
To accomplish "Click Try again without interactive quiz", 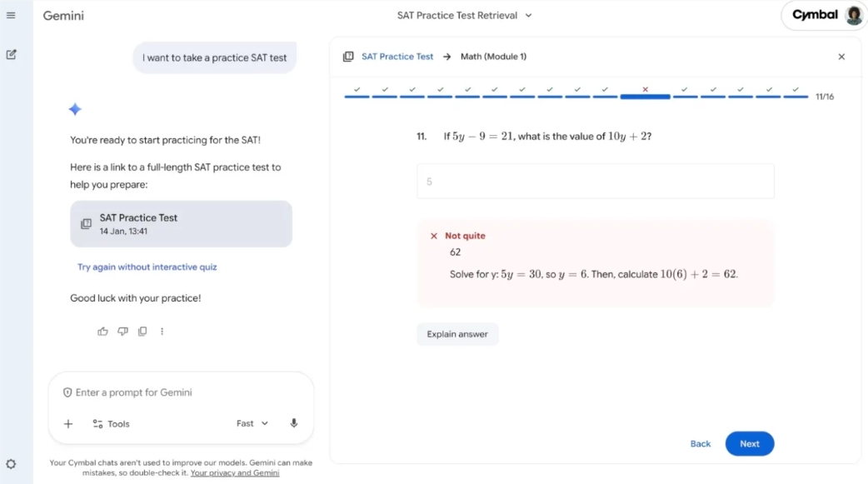I will pos(147,267).
